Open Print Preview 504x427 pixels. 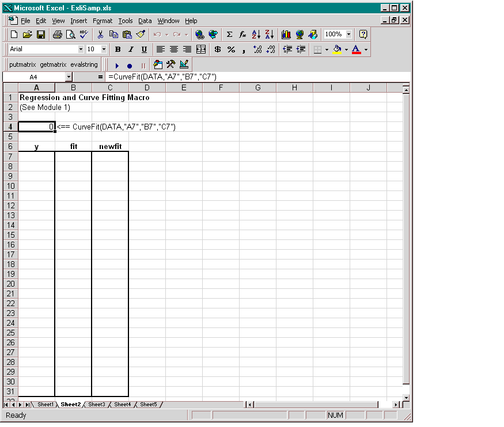tap(70, 35)
